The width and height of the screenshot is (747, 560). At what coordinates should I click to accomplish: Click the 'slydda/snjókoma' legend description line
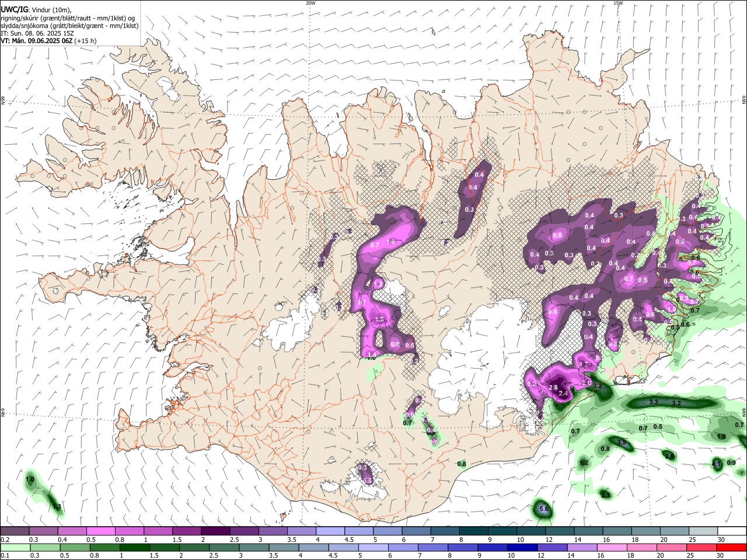point(70,26)
